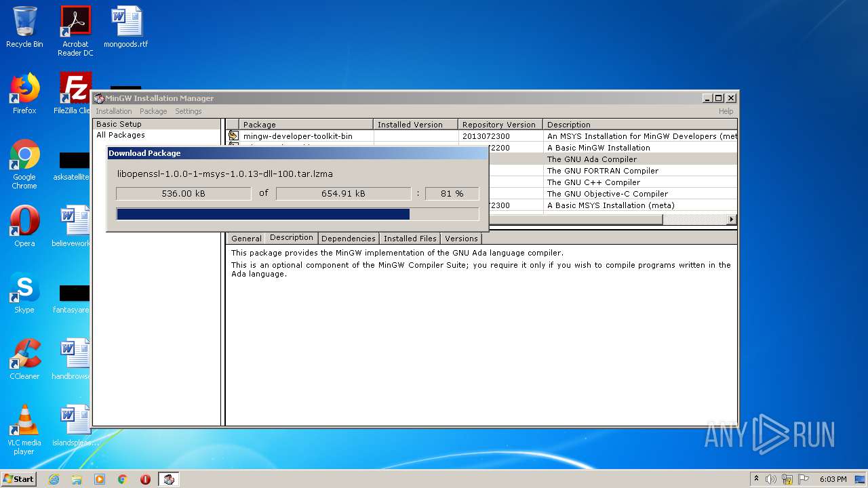The width and height of the screenshot is (868, 488).
Task: Click the download progress bar
Action: (x=298, y=214)
